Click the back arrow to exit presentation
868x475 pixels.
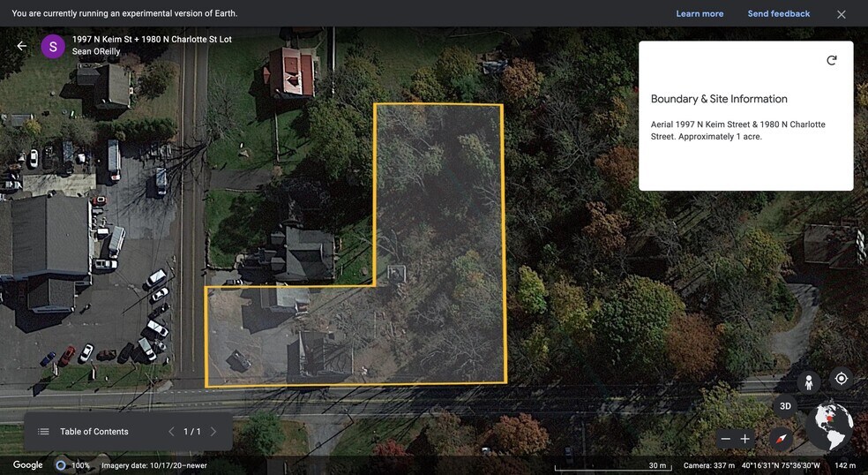(x=22, y=46)
